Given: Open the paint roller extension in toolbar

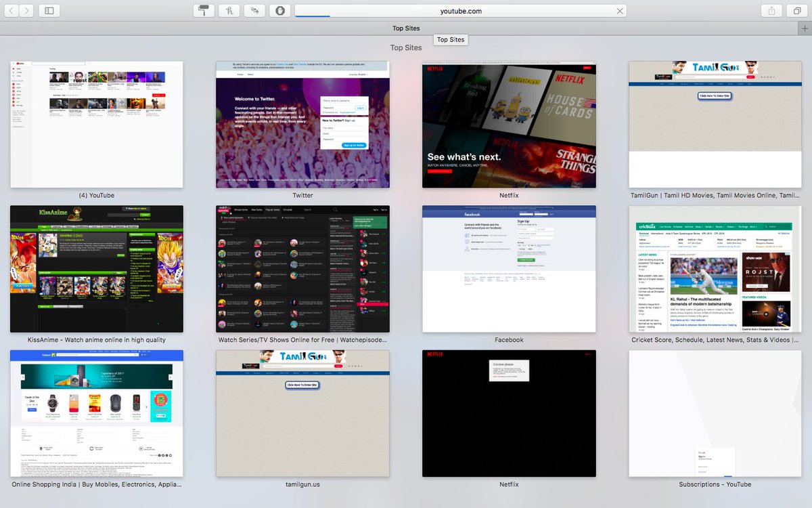Looking at the screenshot, I should [204, 11].
